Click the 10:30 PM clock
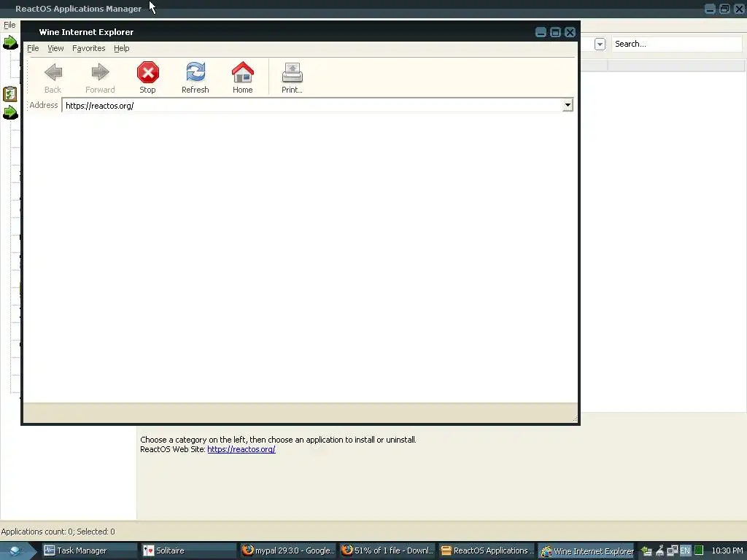This screenshot has height=560, width=747. point(727,551)
